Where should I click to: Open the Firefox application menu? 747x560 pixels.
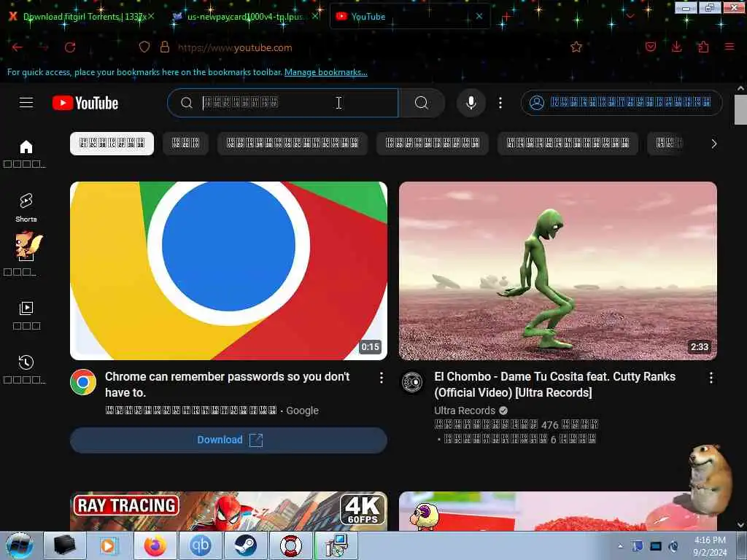pyautogui.click(x=729, y=47)
